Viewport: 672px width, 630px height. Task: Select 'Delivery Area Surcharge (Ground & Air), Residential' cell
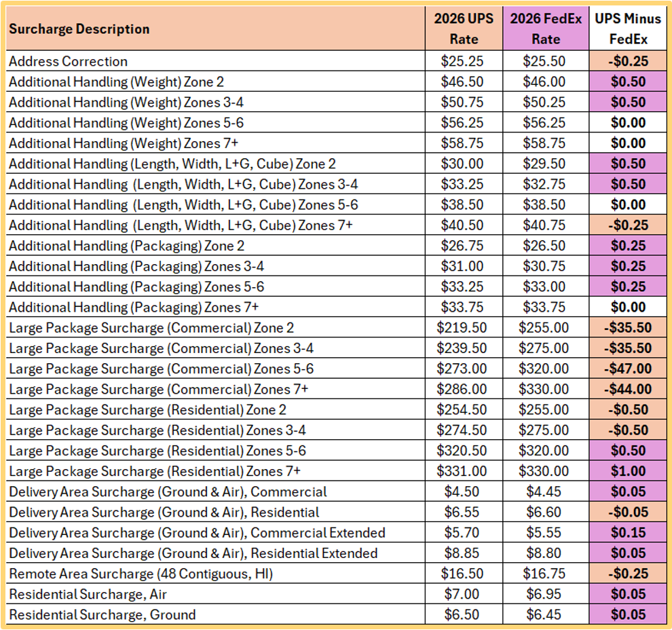(216, 512)
